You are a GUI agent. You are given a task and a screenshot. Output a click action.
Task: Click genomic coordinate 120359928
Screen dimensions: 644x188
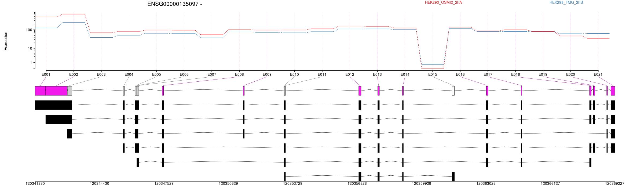422,184
